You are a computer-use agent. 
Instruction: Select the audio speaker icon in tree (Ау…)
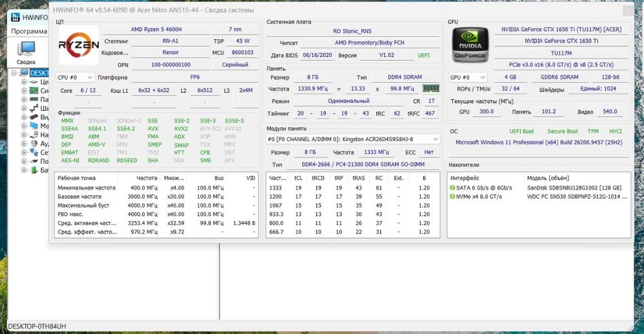(x=34, y=144)
